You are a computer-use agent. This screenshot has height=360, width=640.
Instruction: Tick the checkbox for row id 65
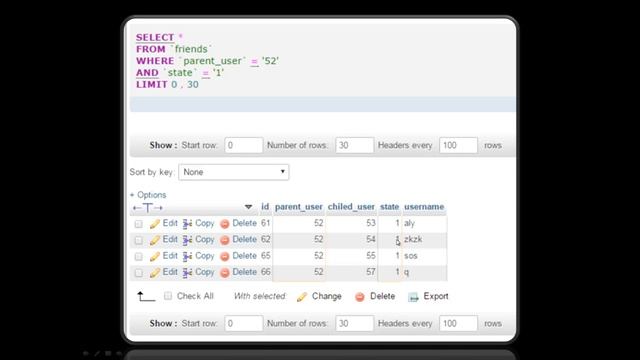139,256
